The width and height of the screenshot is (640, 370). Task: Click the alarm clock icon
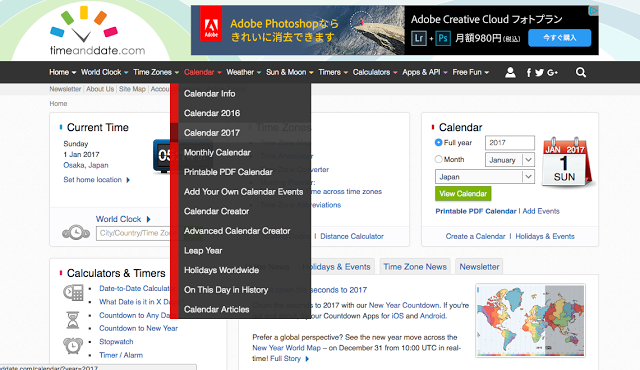pos(73,346)
